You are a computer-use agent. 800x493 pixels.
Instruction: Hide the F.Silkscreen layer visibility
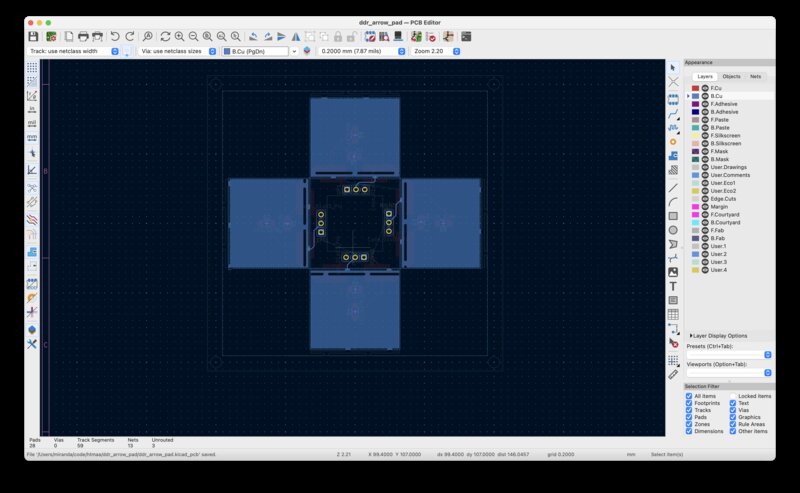tap(705, 136)
